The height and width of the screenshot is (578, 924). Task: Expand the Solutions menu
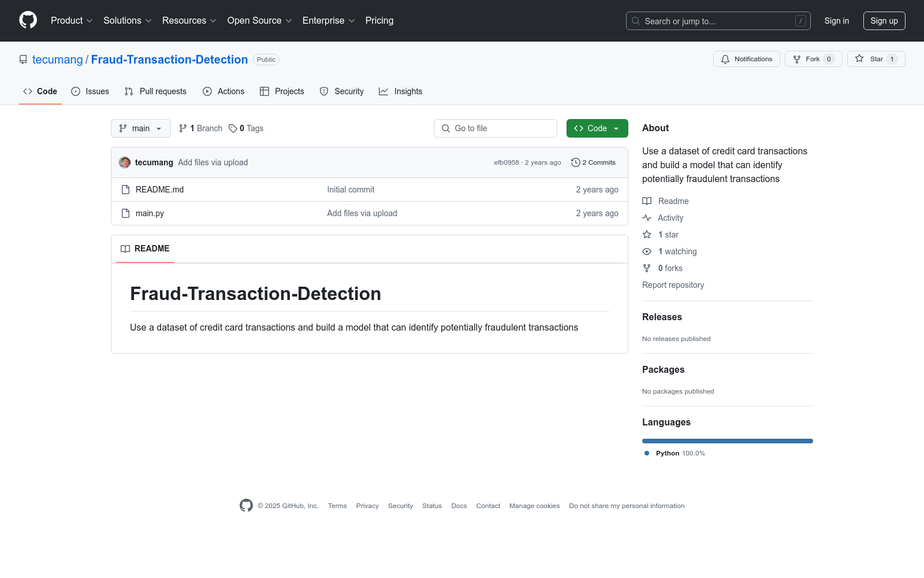point(128,20)
